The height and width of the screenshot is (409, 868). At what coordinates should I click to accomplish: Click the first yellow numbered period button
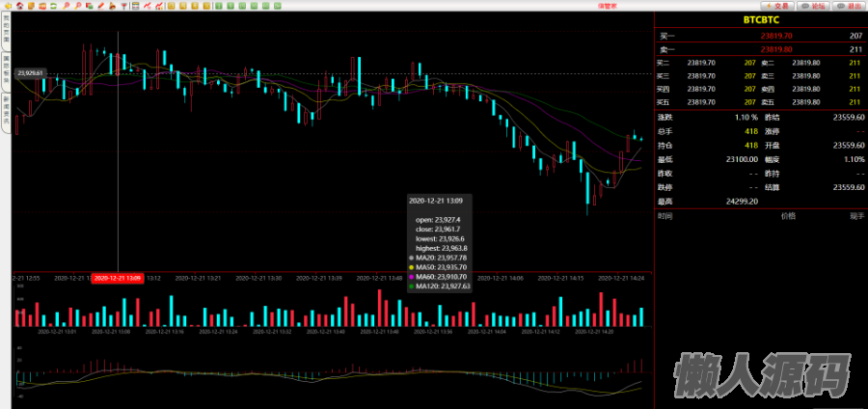[x=171, y=6]
